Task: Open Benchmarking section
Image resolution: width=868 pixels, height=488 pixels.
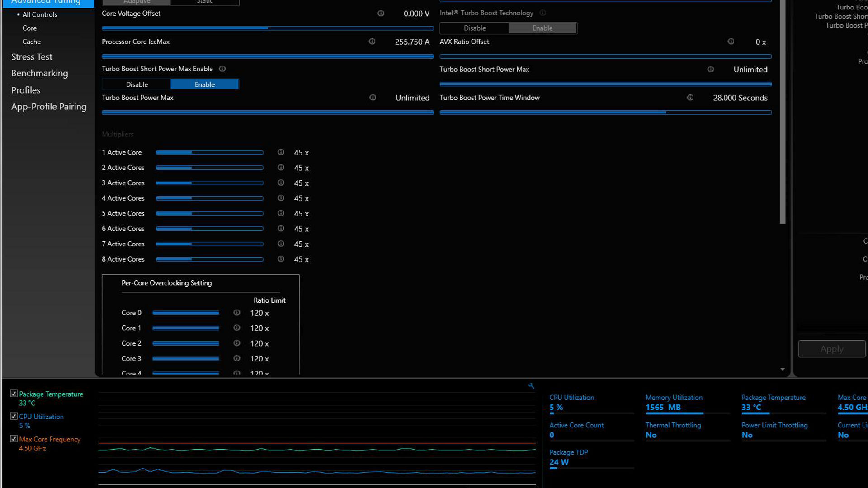Action: point(39,73)
